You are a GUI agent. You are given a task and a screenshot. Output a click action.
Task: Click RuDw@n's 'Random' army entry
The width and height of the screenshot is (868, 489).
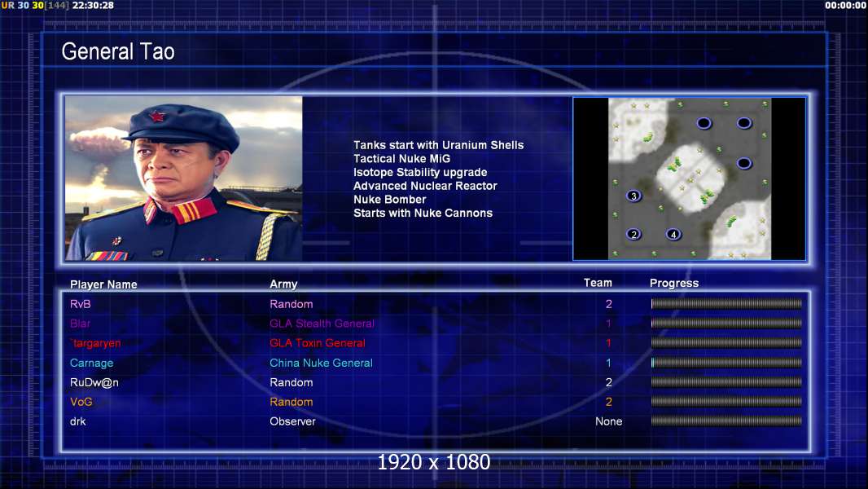[292, 383]
